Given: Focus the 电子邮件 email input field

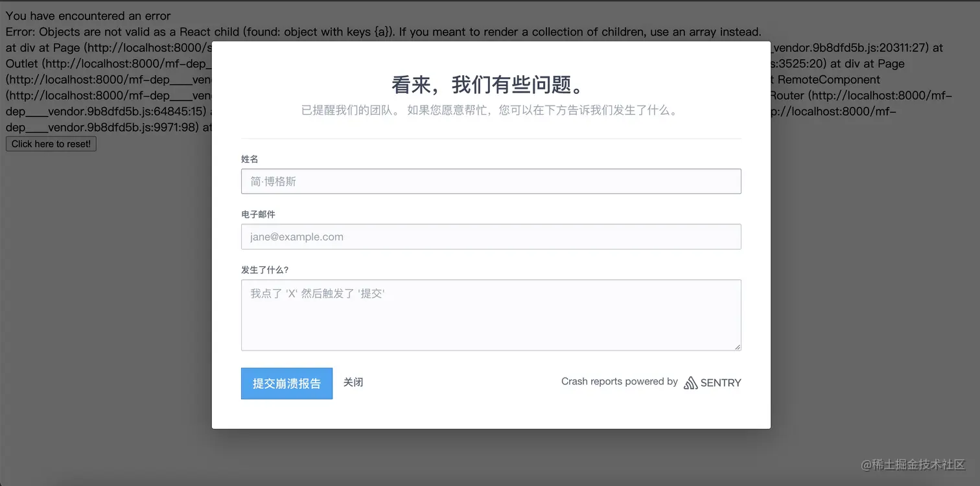Looking at the screenshot, I should (491, 237).
